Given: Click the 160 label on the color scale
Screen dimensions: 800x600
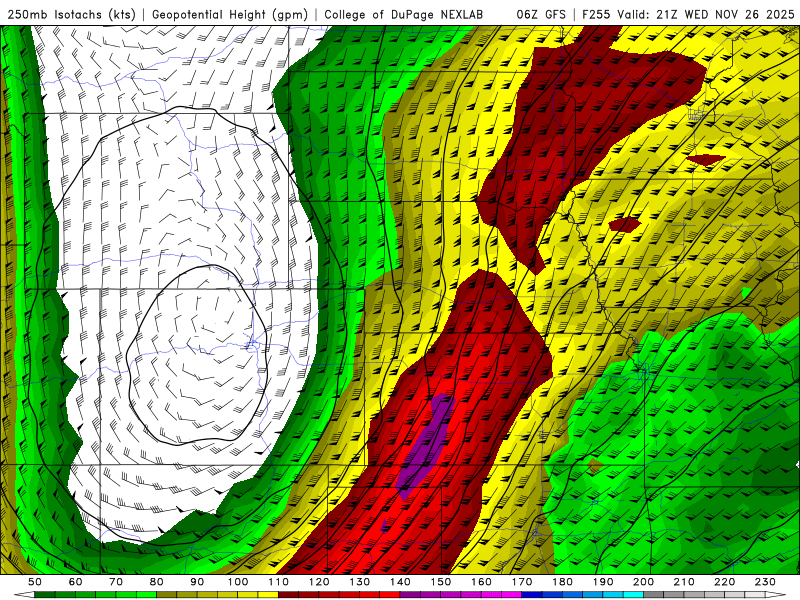Looking at the screenshot, I should pos(481,582).
